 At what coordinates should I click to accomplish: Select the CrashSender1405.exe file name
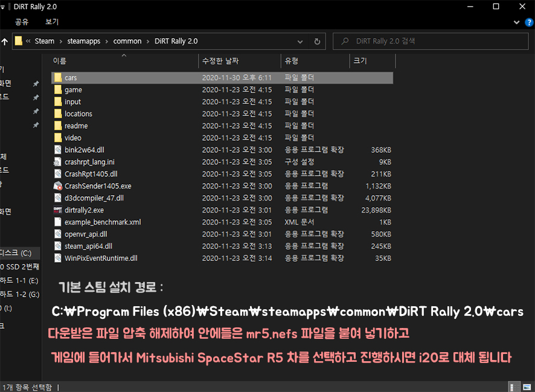98,186
